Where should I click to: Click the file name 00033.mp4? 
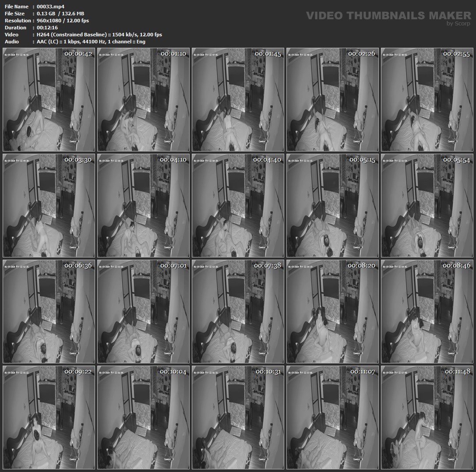[50, 7]
